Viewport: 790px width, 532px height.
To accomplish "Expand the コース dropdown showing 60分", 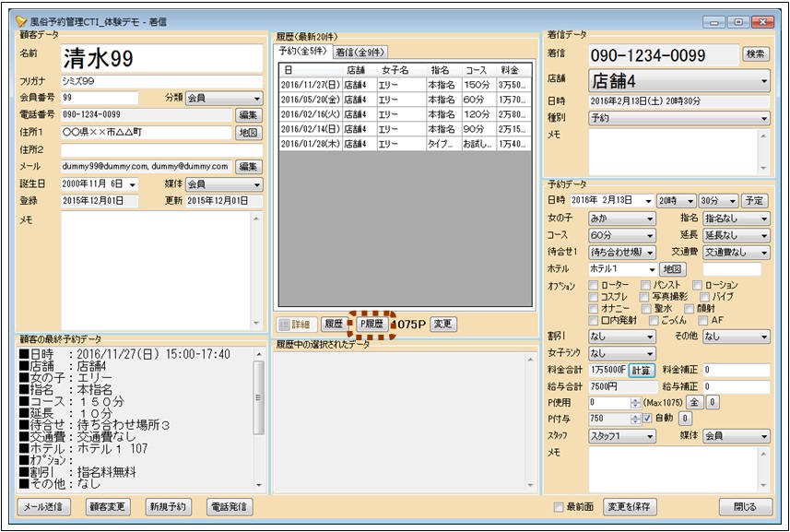I will 622,235.
